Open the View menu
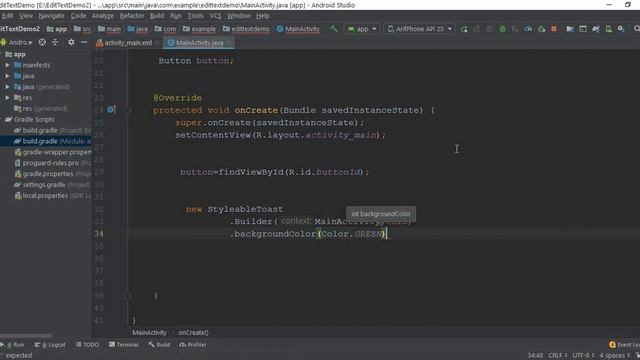 [x=26, y=16]
